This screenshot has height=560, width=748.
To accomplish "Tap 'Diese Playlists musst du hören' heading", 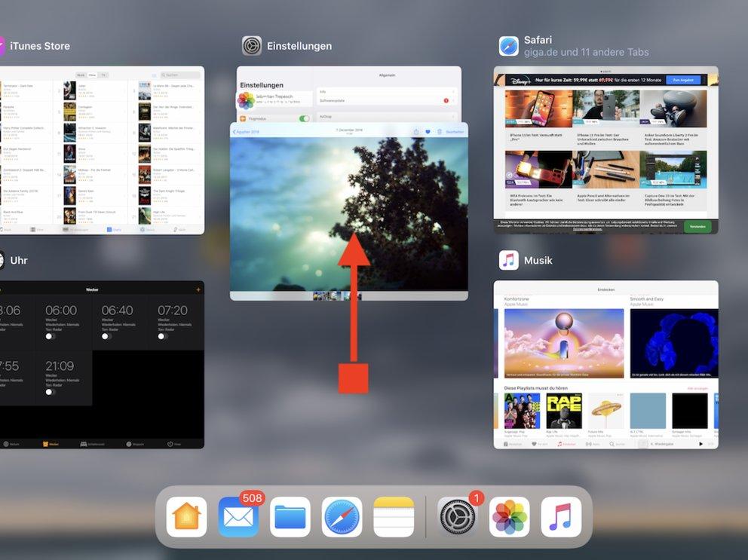I will [535, 388].
